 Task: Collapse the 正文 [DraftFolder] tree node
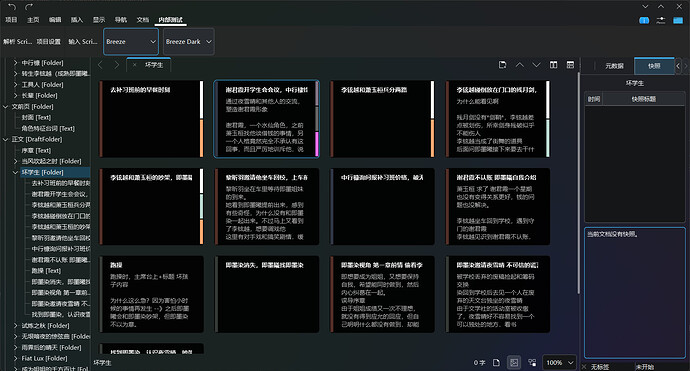[6, 140]
